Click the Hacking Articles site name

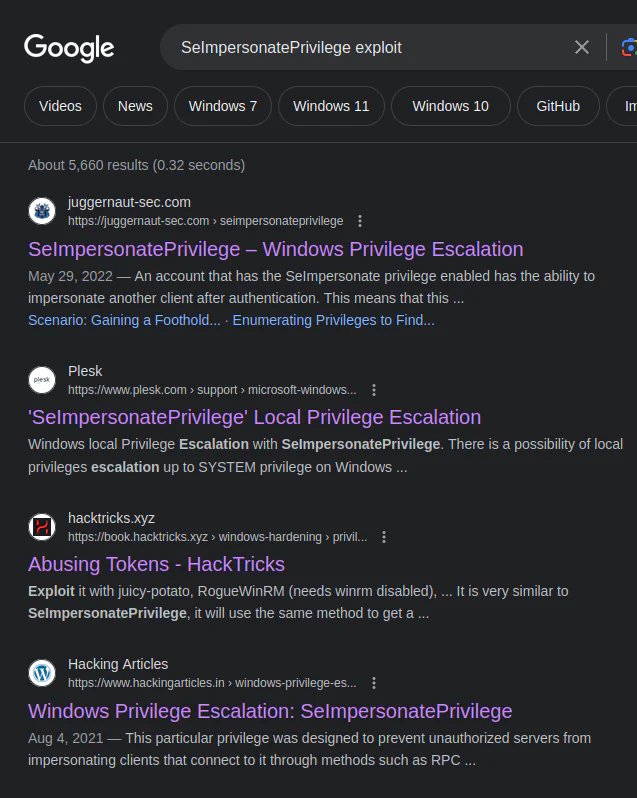118,664
